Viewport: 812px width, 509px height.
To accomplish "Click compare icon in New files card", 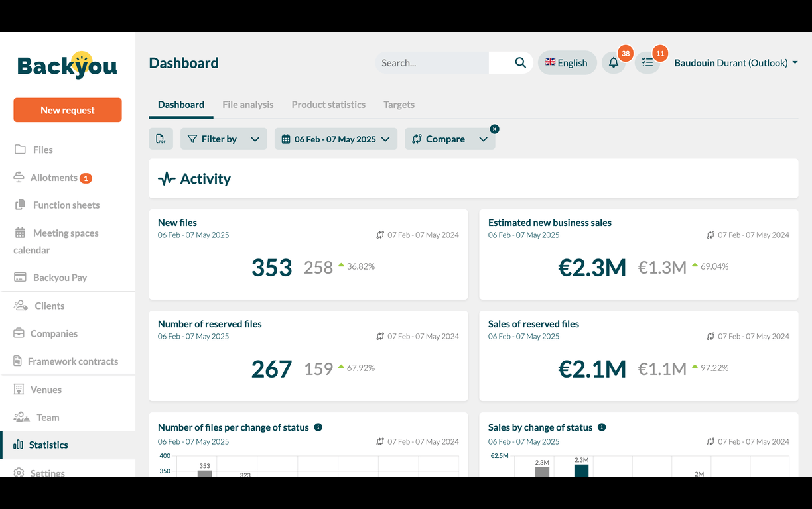I will (380, 235).
